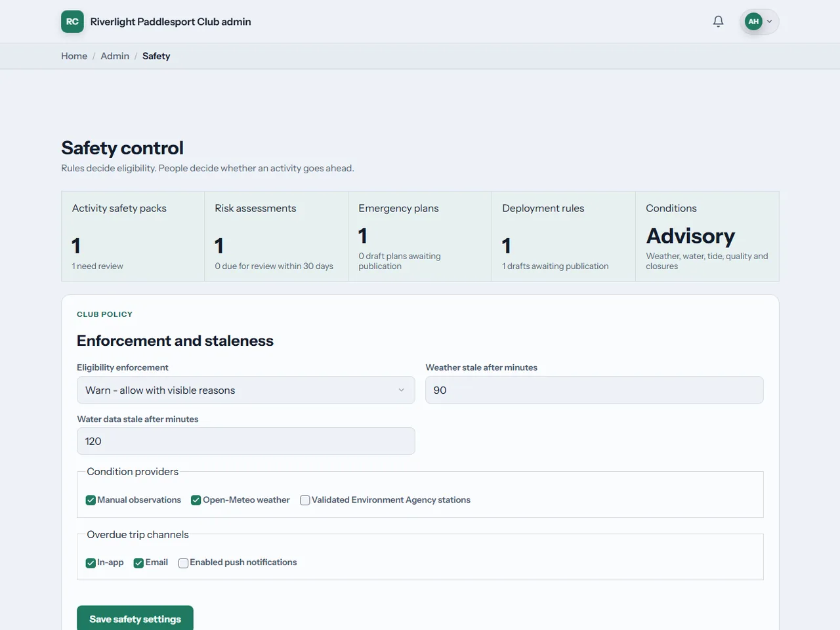This screenshot has width=840, height=630.
Task: Click "0 due for review within 30 days"
Action: tap(274, 266)
